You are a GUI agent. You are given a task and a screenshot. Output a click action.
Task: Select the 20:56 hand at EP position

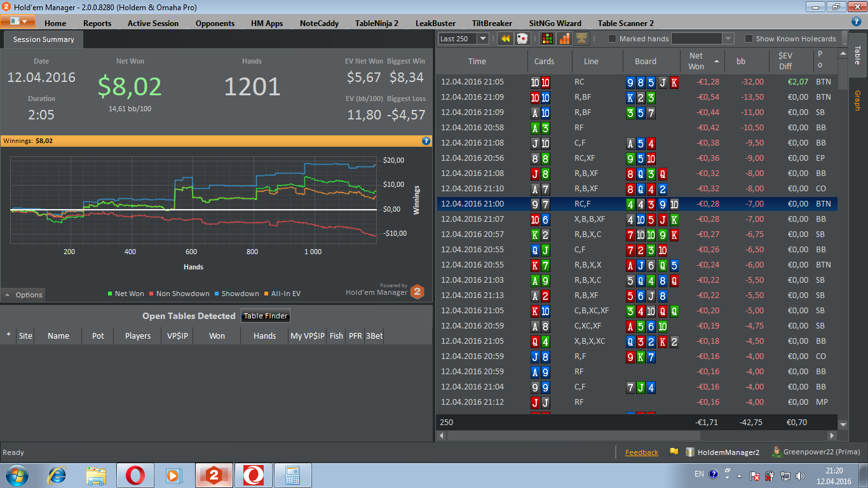click(637, 158)
